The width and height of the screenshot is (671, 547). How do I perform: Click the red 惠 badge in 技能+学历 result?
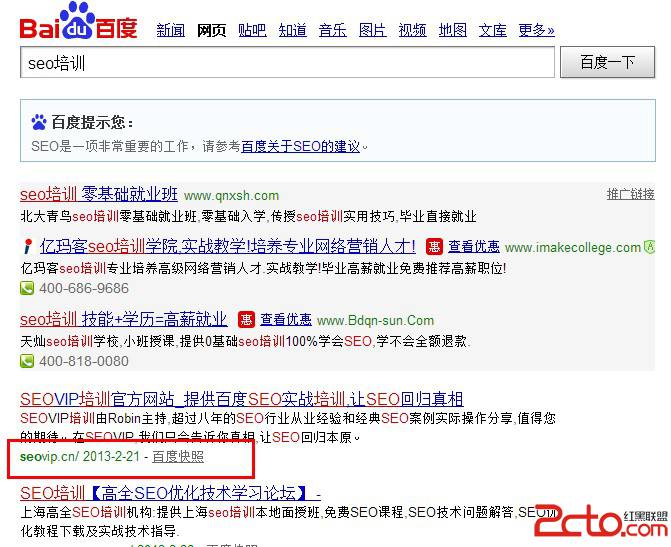tap(246, 320)
